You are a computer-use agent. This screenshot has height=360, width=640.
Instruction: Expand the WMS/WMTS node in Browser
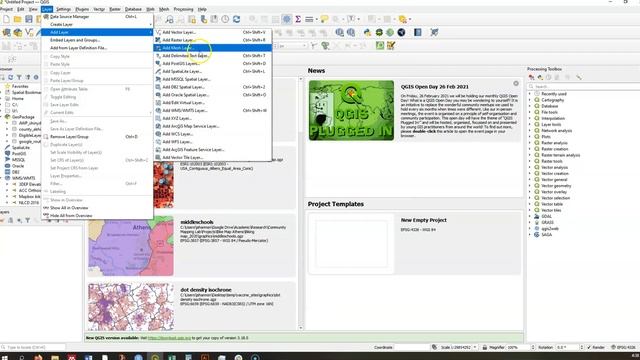point(1,178)
